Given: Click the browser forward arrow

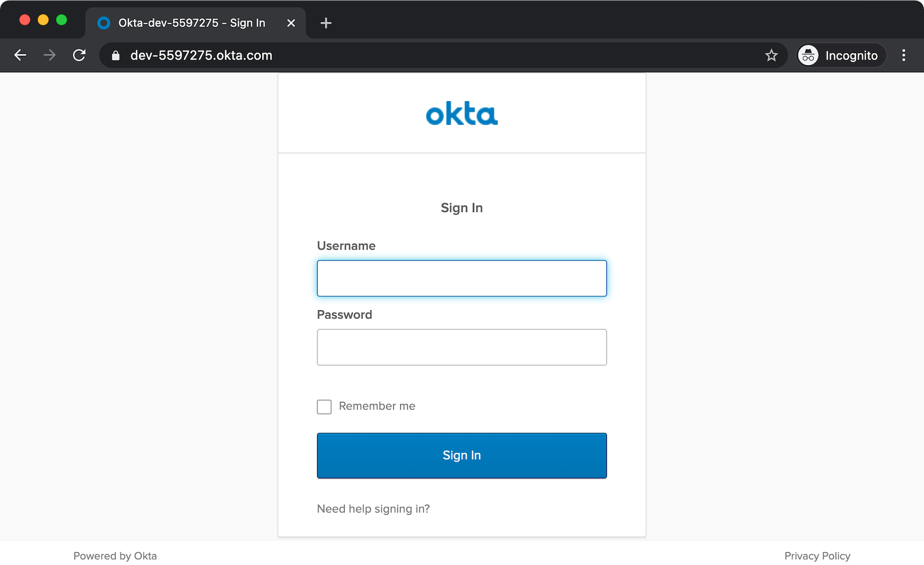Looking at the screenshot, I should click(x=50, y=55).
